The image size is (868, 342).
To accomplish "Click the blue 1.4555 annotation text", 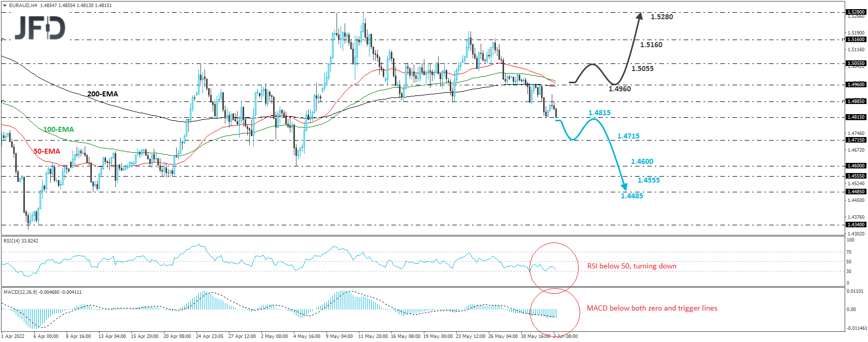I will click(x=649, y=180).
